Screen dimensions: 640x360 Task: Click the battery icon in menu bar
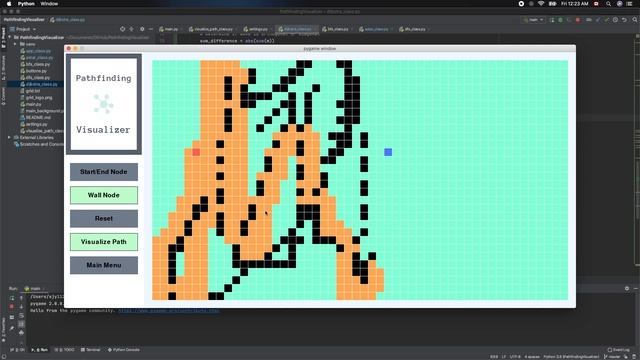point(553,4)
